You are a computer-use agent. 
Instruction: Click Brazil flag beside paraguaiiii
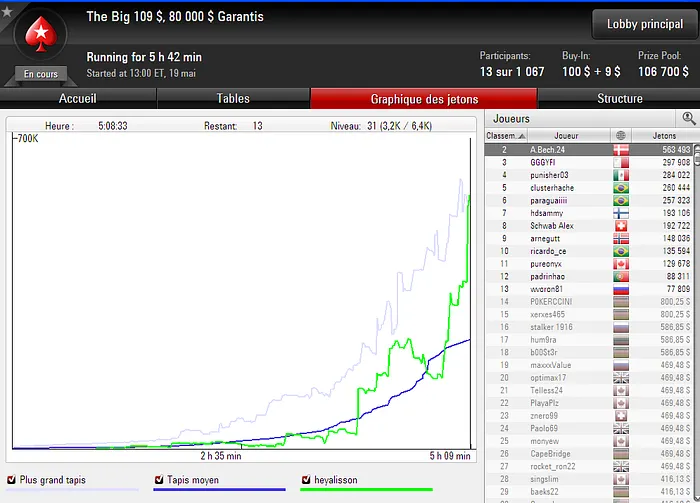(x=621, y=200)
